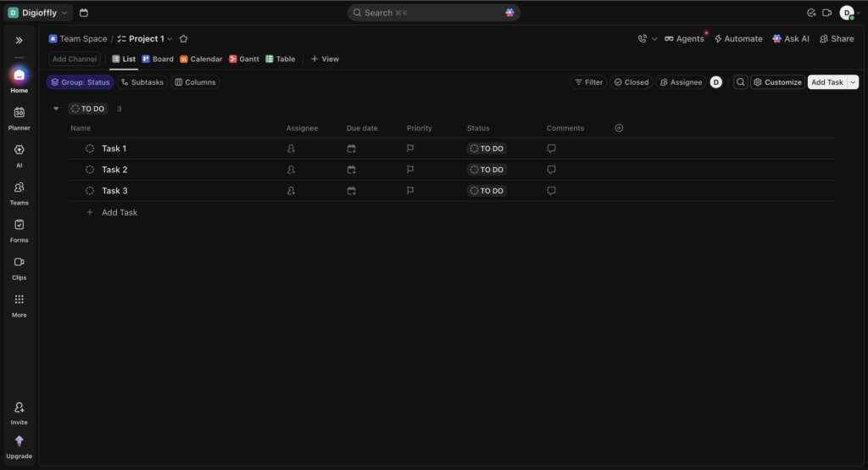This screenshot has height=470, width=868.
Task: Open Forms in the sidebar
Action: point(19,231)
